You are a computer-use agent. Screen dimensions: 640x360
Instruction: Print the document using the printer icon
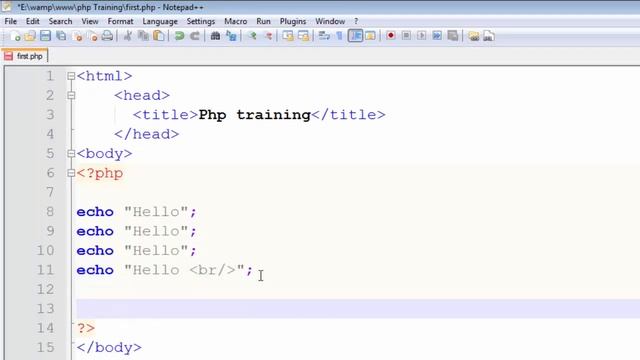[107, 36]
